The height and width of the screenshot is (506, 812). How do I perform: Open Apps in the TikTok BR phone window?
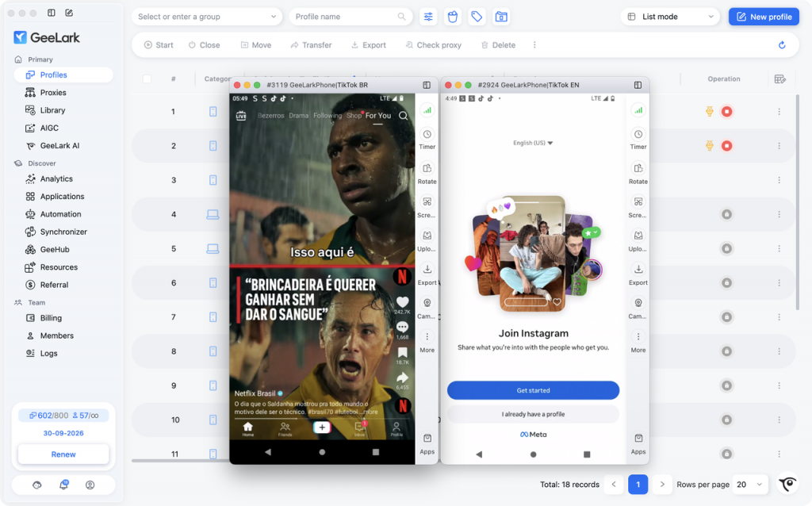(427, 444)
